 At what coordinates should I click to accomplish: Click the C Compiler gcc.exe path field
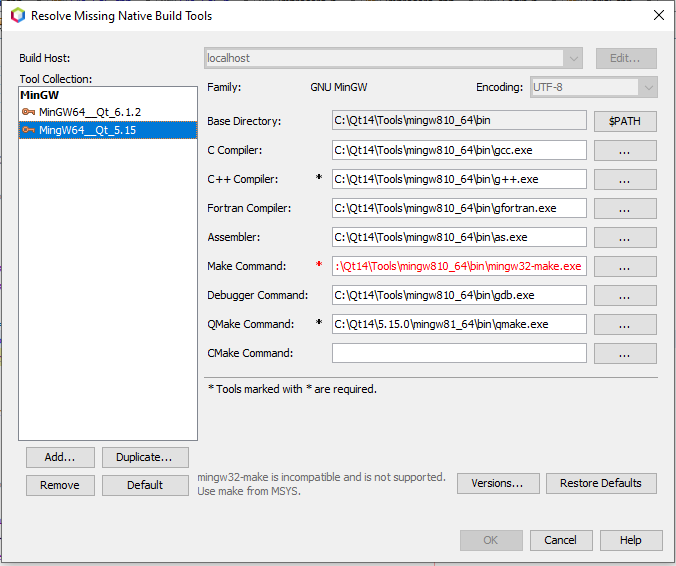coord(459,150)
